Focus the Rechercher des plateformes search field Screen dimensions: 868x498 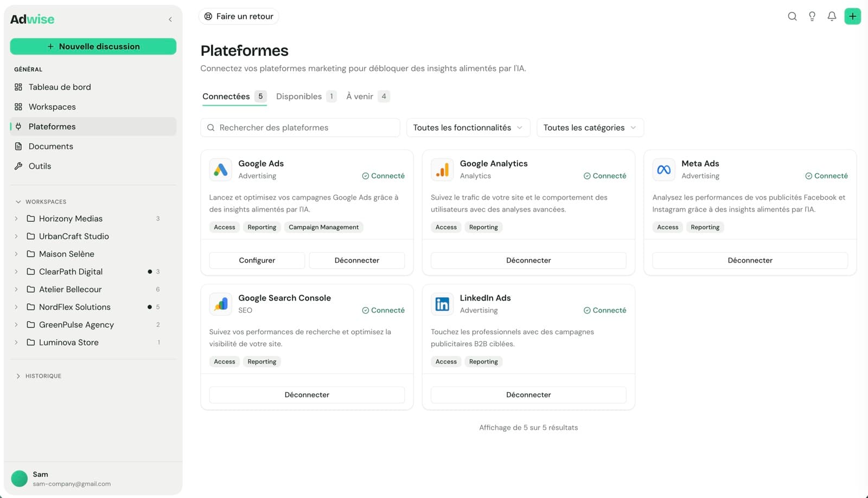pyautogui.click(x=300, y=127)
